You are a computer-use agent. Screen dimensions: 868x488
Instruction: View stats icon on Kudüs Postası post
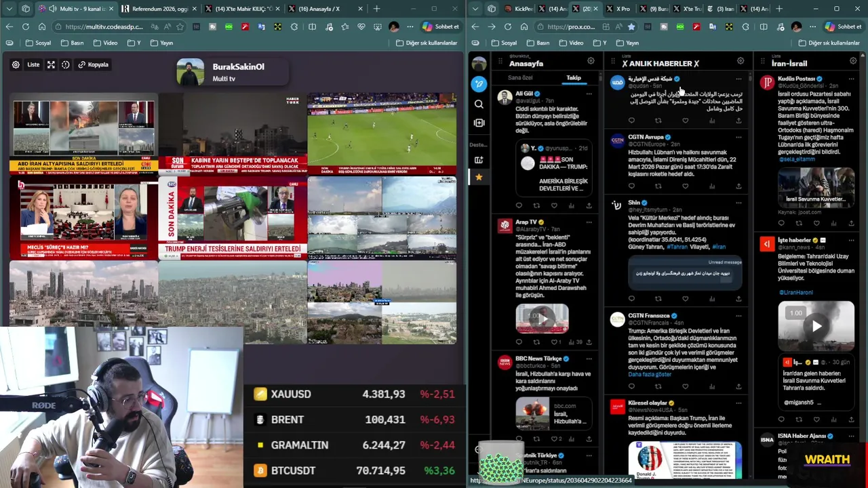833,223
